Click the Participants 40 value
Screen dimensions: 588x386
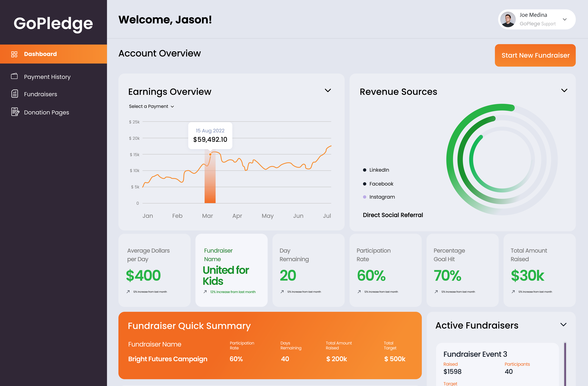[x=509, y=372]
